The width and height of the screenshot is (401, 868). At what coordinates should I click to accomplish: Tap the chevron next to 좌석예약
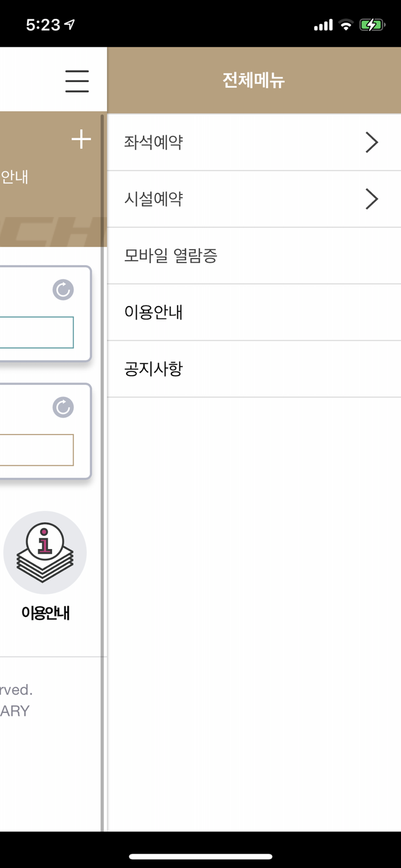[x=371, y=142]
